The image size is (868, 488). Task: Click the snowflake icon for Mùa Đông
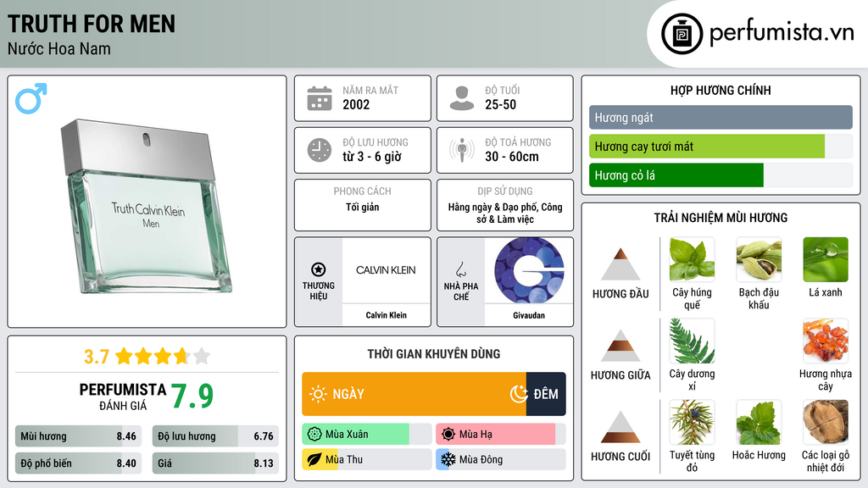point(448,459)
